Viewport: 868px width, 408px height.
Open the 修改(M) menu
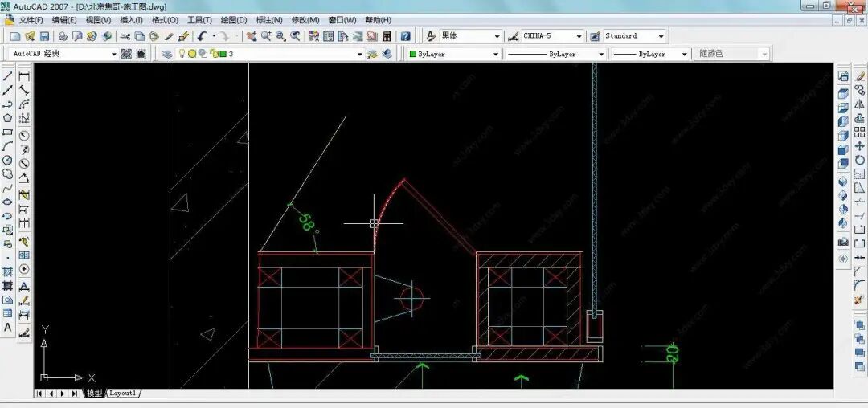[x=305, y=20]
